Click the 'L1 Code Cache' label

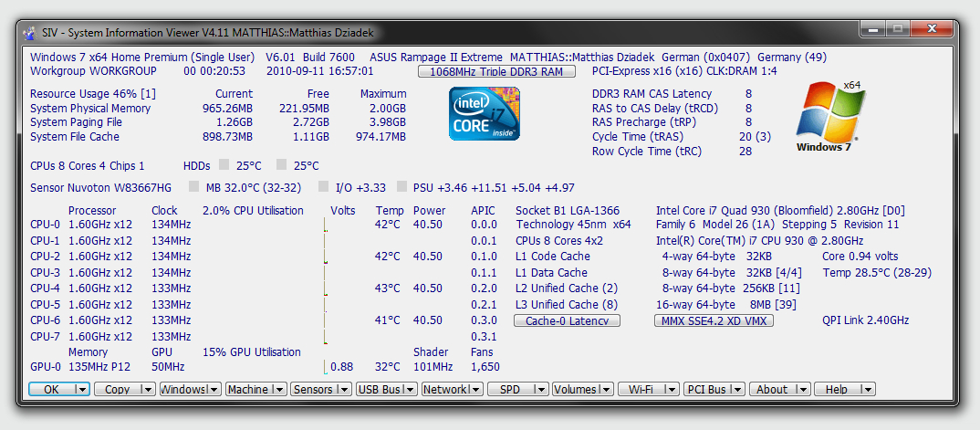(552, 257)
